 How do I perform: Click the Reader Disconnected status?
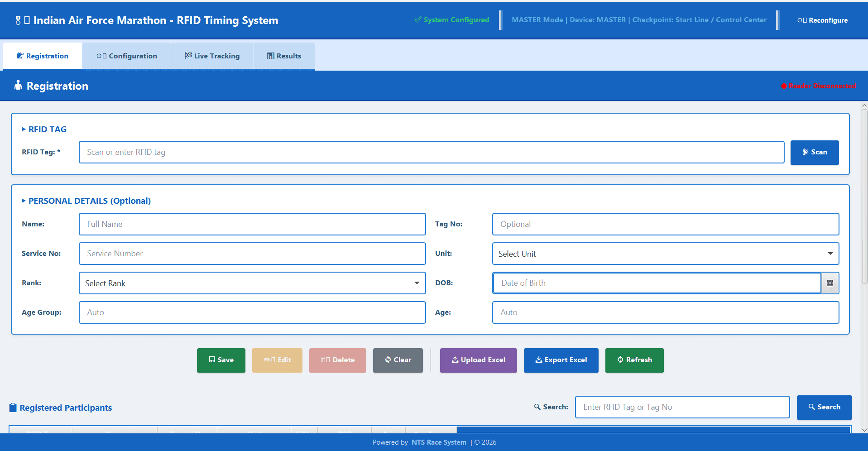tap(818, 86)
